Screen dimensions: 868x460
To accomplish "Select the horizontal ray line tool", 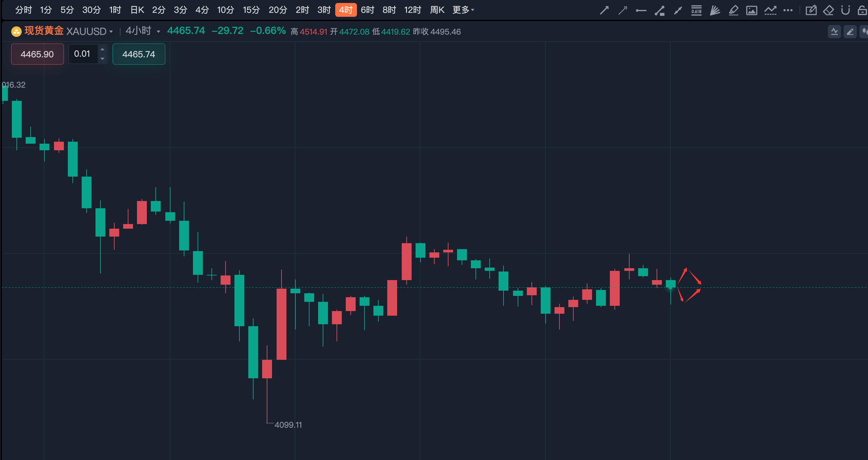I will click(x=641, y=11).
